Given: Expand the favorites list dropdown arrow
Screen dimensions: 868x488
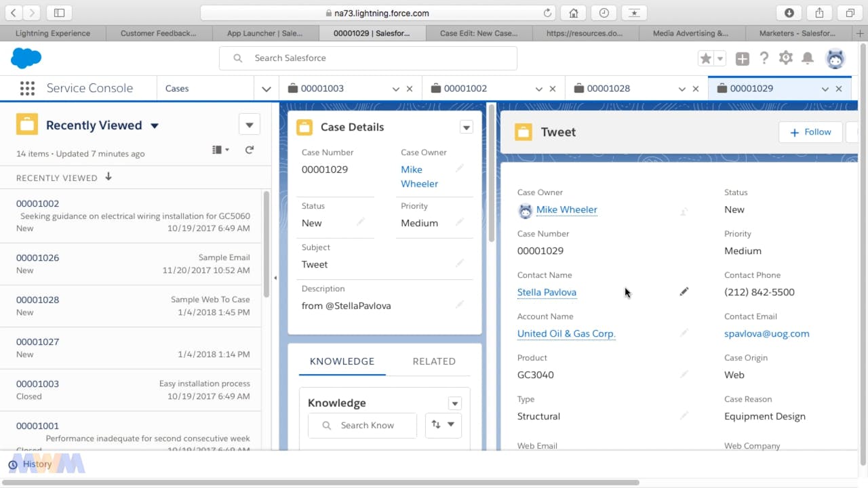Looking at the screenshot, I should [x=720, y=58].
